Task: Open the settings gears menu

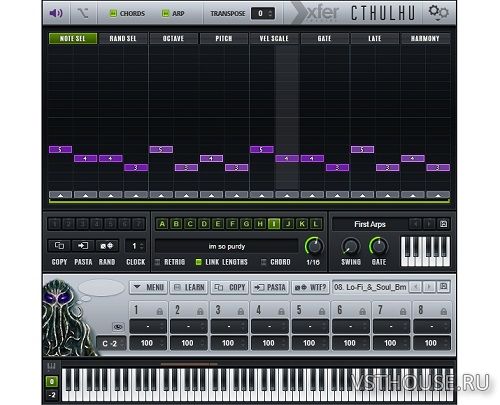Action: (439, 12)
